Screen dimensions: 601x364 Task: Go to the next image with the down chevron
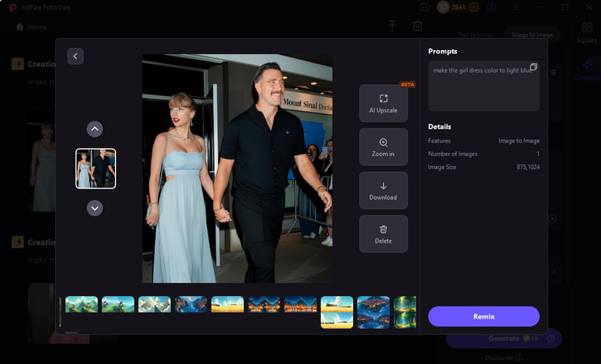tap(95, 208)
